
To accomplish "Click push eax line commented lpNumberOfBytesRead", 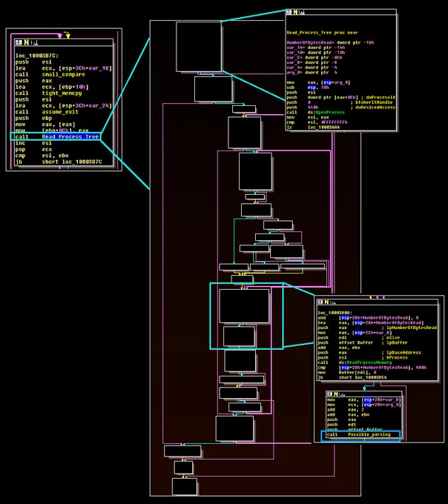I will tap(378, 328).
